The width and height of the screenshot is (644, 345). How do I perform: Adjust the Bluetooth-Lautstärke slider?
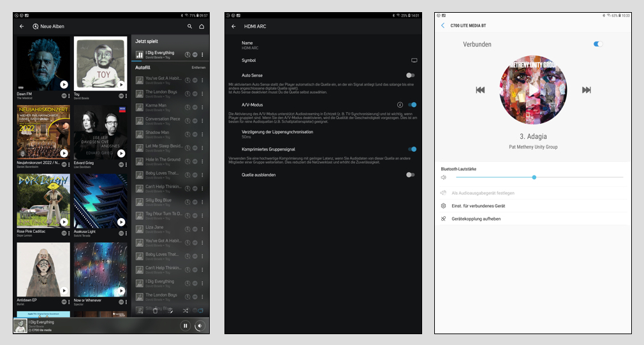539,177
